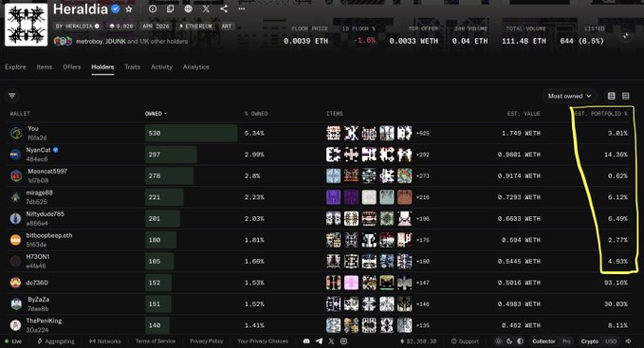Switch to the comfortable table view icon
This screenshot has height=348, width=644.
coord(611,96)
